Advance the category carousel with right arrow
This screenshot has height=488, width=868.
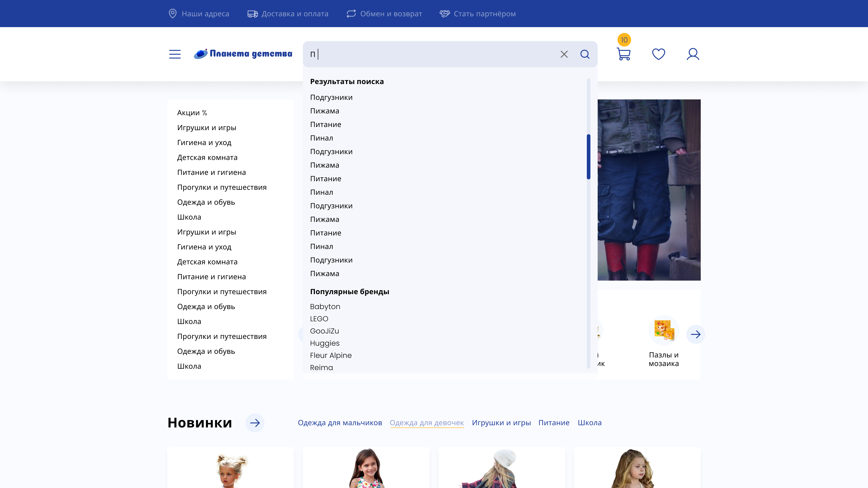[696, 334]
